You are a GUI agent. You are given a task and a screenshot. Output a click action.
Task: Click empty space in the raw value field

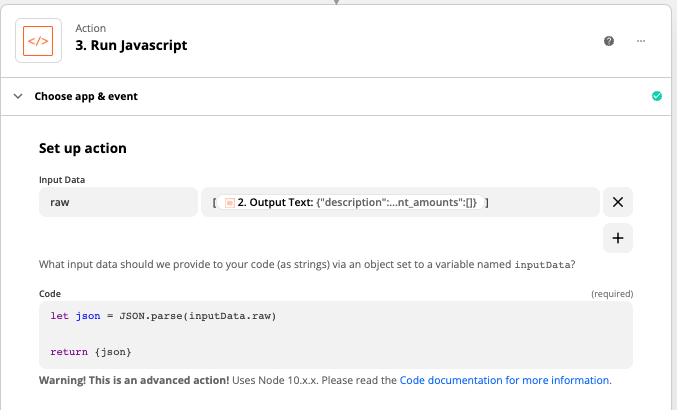click(x=543, y=202)
